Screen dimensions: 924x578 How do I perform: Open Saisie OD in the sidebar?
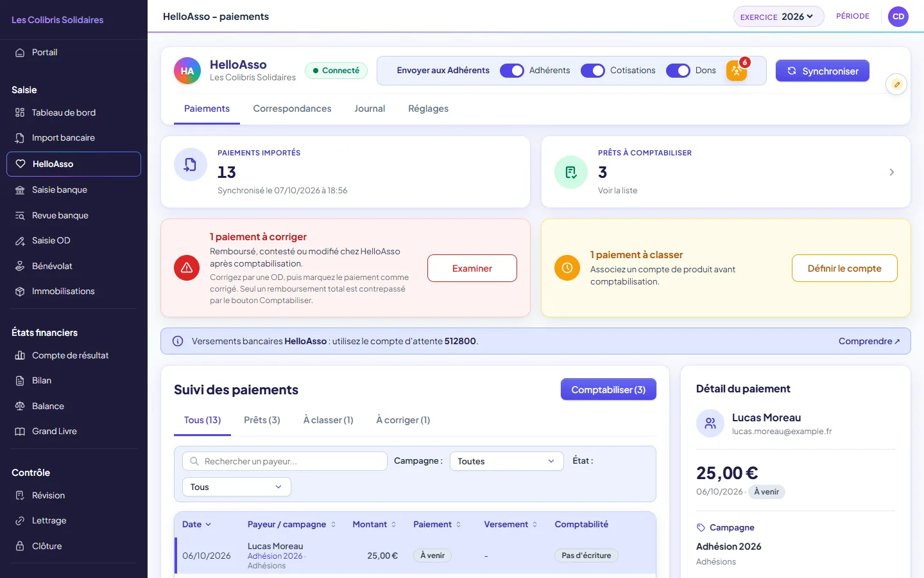74,241
